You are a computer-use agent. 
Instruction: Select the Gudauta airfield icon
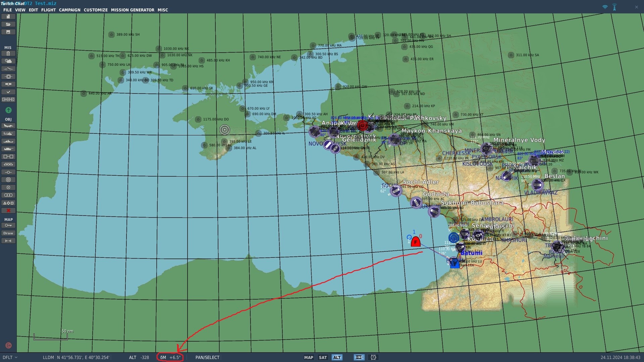click(416, 202)
